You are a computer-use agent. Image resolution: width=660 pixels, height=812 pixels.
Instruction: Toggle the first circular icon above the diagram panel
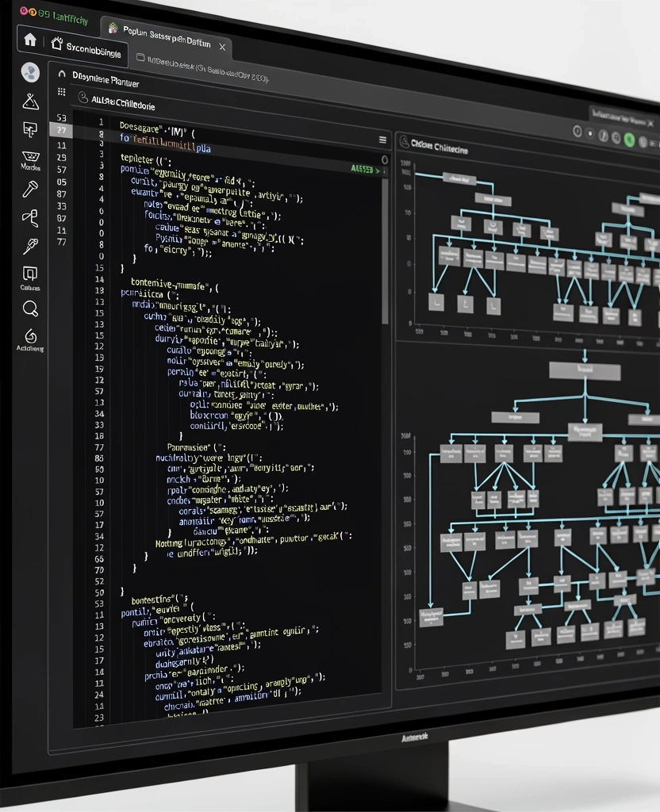pyautogui.click(x=577, y=131)
